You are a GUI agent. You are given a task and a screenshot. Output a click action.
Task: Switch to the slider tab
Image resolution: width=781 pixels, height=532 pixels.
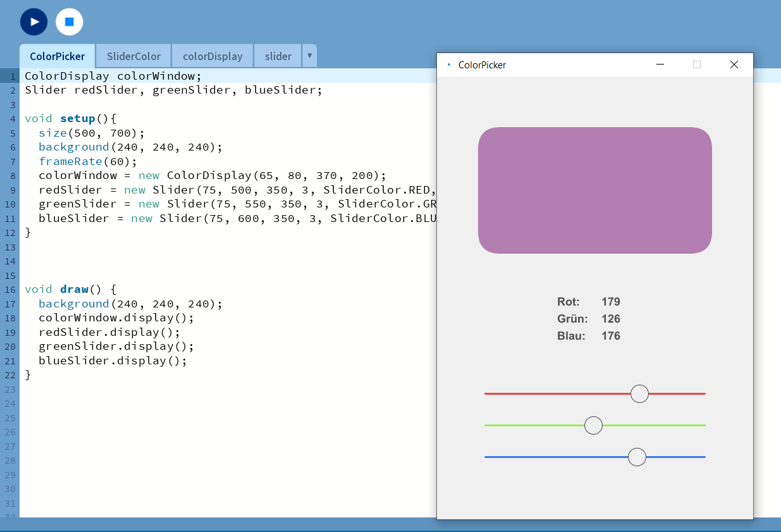(278, 56)
